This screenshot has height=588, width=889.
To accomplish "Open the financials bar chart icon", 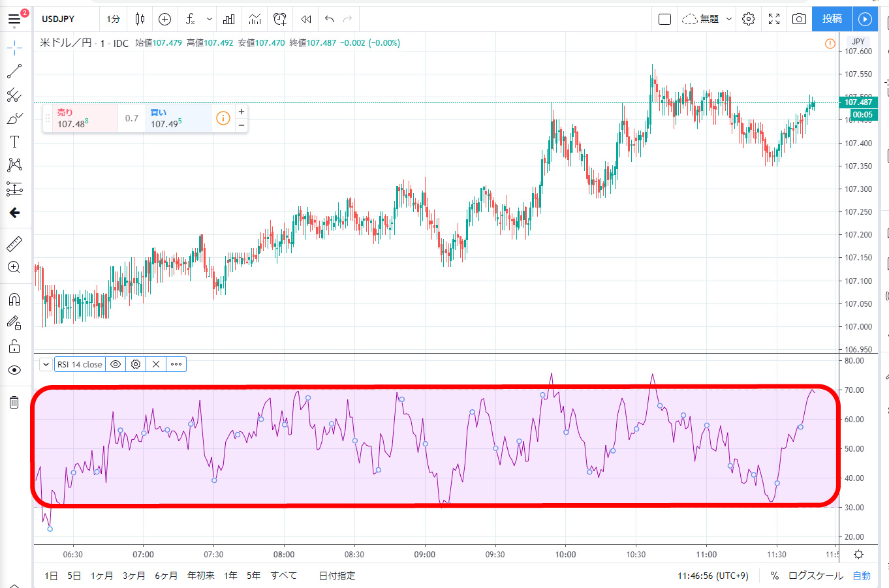I will pyautogui.click(x=228, y=19).
